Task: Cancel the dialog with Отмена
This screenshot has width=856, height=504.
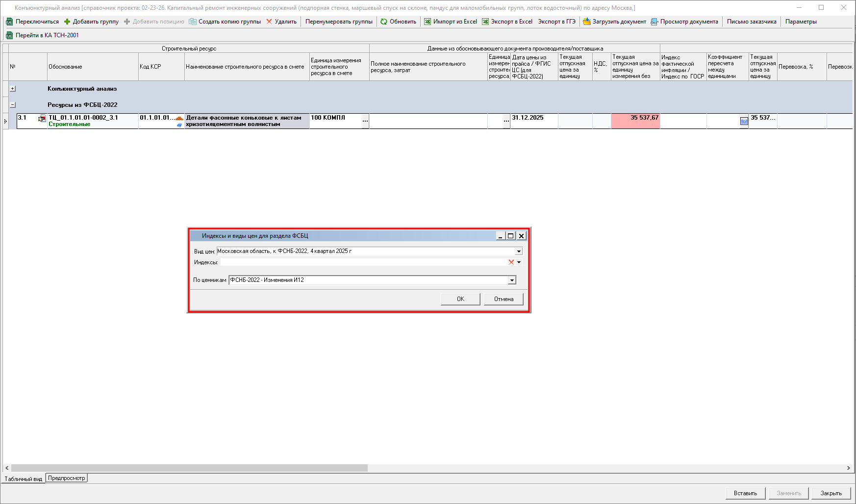Action: [504, 299]
